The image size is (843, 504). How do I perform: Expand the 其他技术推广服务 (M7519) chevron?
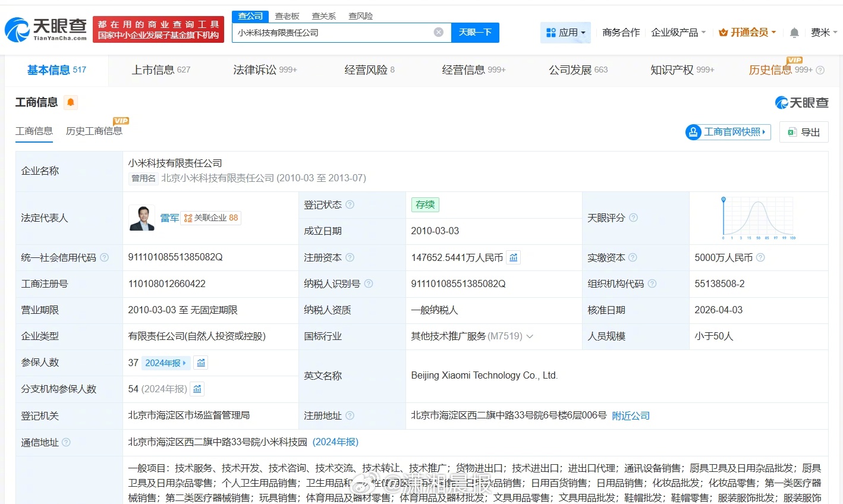click(x=530, y=336)
